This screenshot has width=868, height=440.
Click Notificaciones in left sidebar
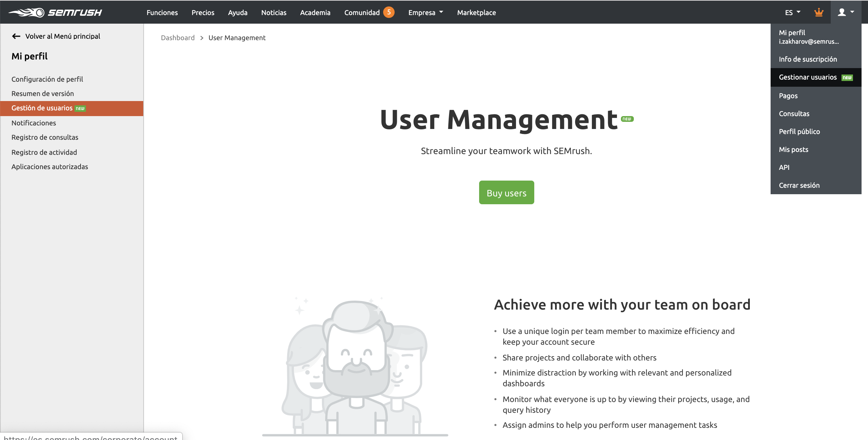click(34, 122)
